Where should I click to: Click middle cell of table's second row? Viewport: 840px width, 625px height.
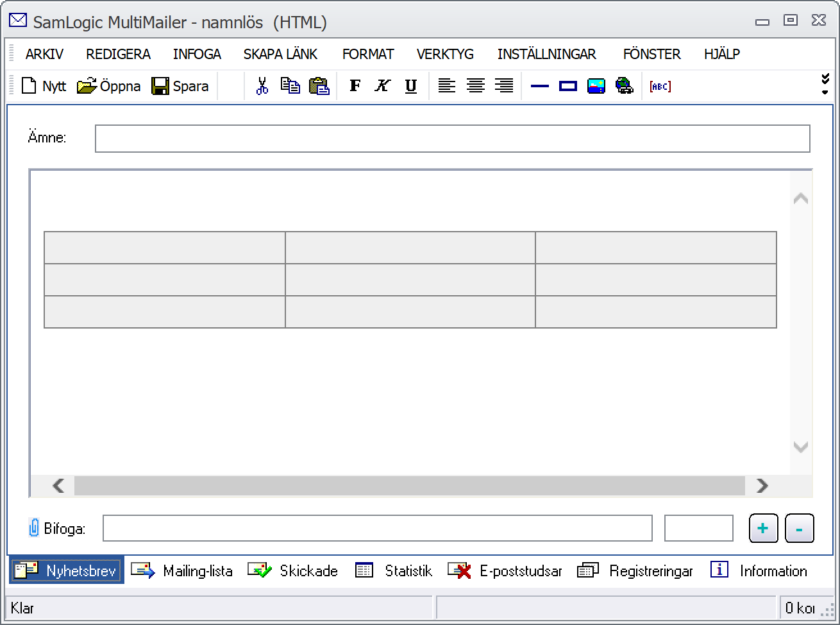[x=410, y=280]
